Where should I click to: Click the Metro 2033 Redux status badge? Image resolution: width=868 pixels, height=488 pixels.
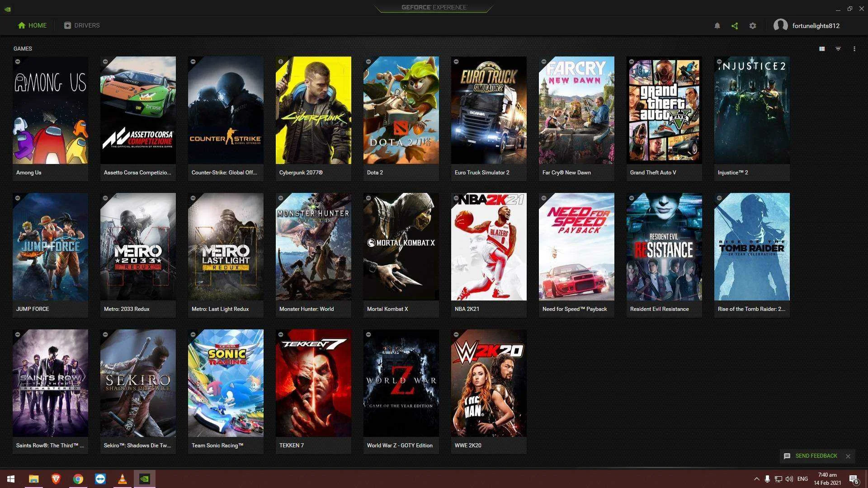point(105,198)
